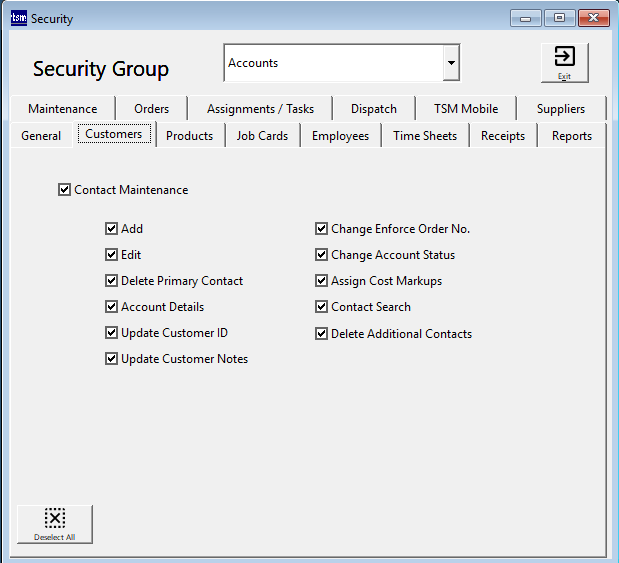
Task: Maximize the Security window
Action: (559, 18)
